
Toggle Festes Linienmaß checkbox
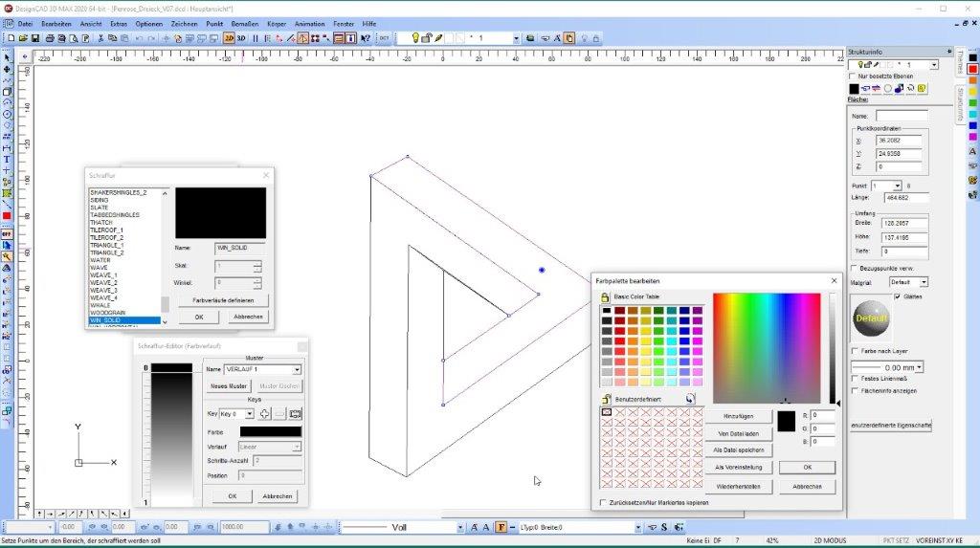click(855, 379)
